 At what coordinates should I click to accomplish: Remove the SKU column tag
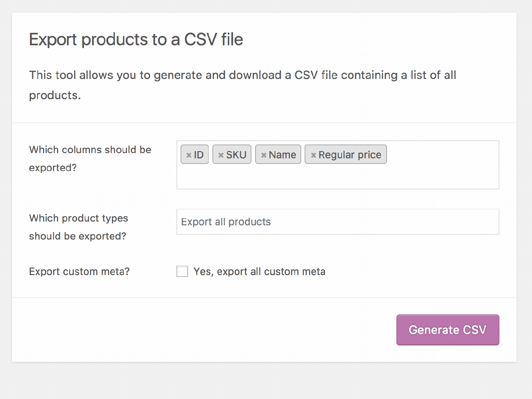tap(221, 155)
